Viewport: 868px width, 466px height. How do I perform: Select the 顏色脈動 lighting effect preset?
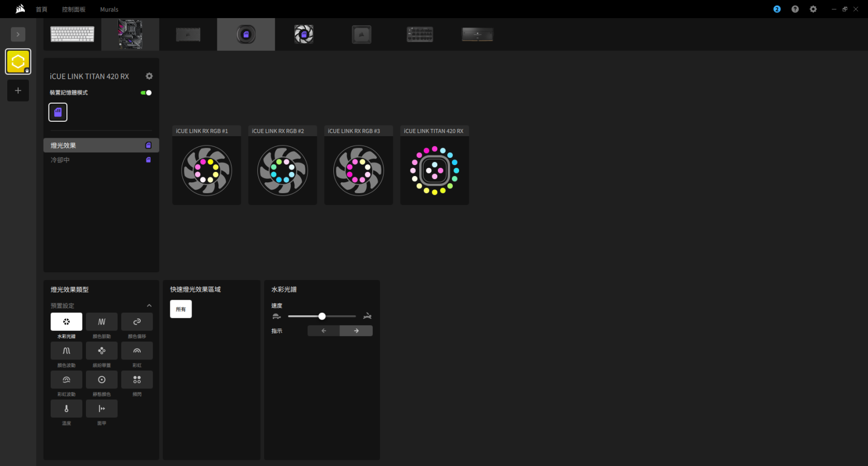click(101, 322)
